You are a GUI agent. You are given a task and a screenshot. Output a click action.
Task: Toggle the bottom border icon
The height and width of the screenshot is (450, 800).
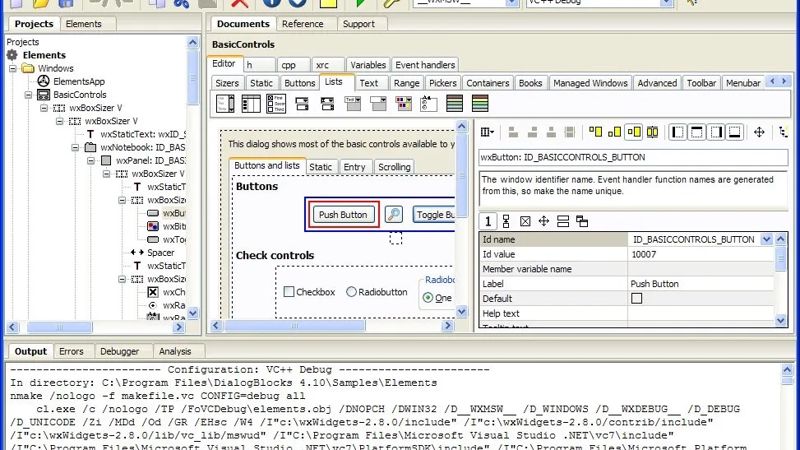pos(735,132)
